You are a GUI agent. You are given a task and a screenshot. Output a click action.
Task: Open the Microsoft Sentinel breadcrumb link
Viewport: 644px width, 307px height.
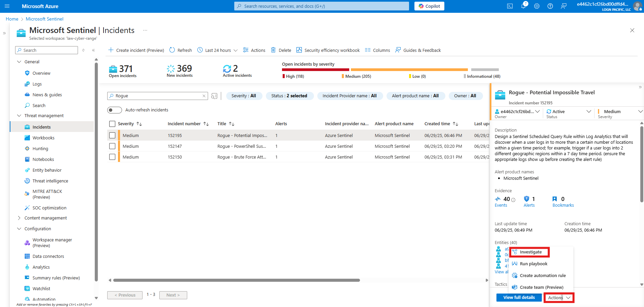click(44, 19)
